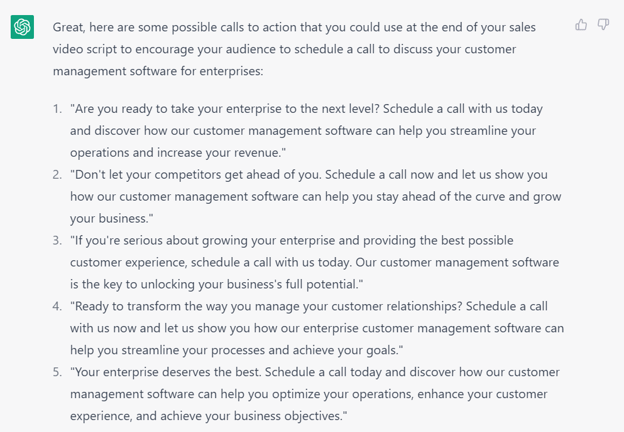Click the thumbs up feedback icon
The width and height of the screenshot is (624, 432).
tap(581, 25)
